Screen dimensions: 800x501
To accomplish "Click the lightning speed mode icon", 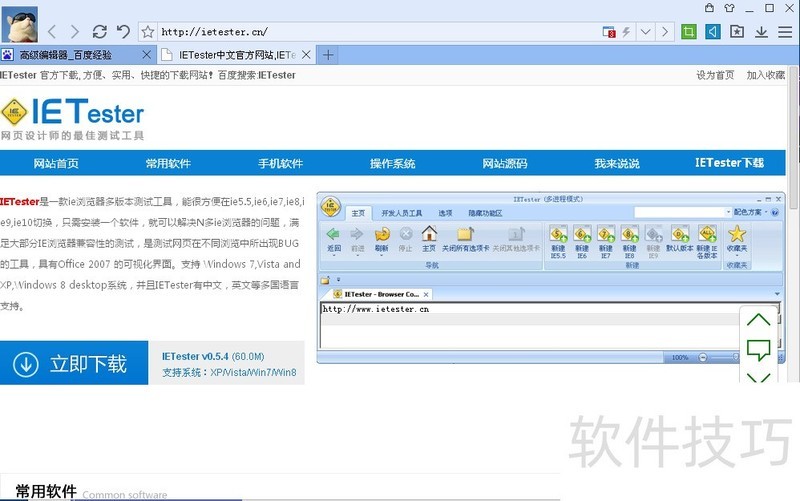I will click(x=626, y=32).
